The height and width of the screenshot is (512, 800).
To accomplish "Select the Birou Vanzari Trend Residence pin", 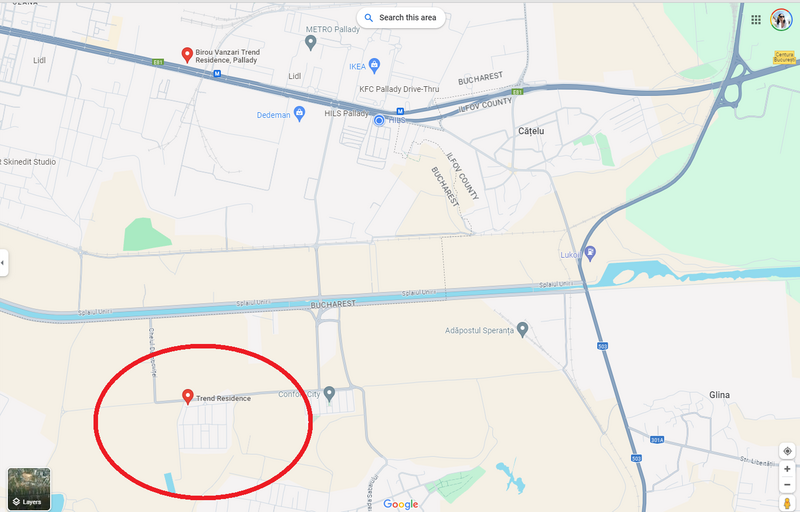I will [187, 55].
